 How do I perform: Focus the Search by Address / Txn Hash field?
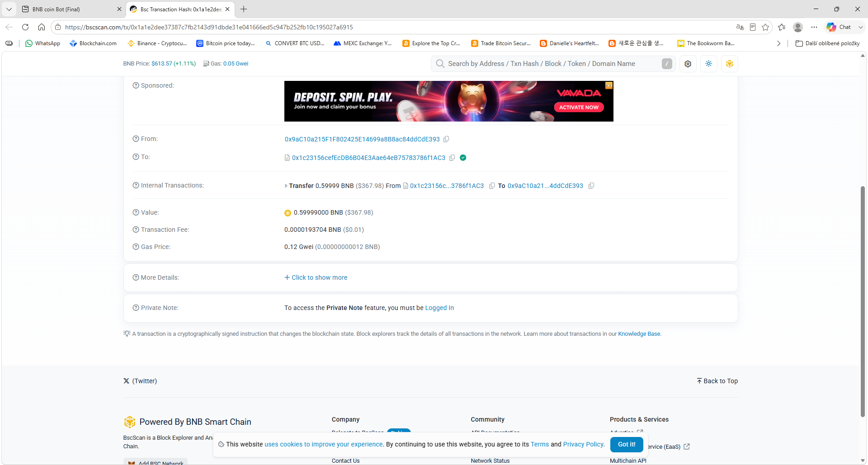[x=553, y=64]
